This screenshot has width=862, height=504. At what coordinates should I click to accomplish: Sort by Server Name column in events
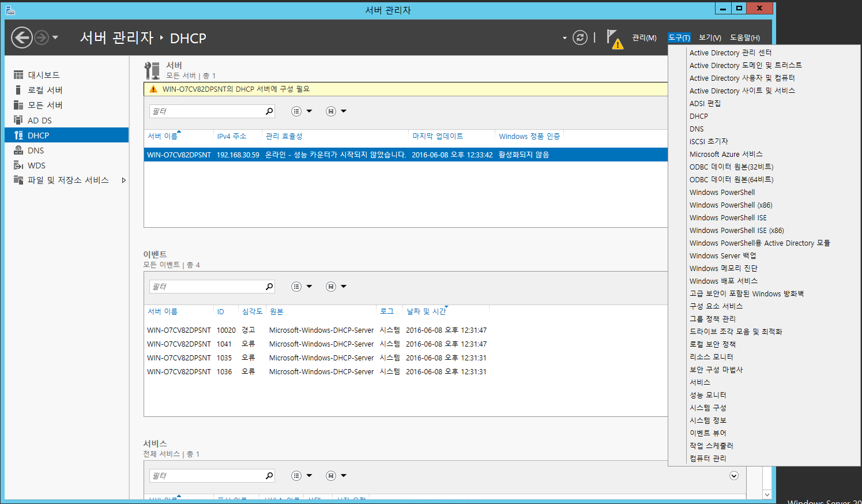(163, 311)
